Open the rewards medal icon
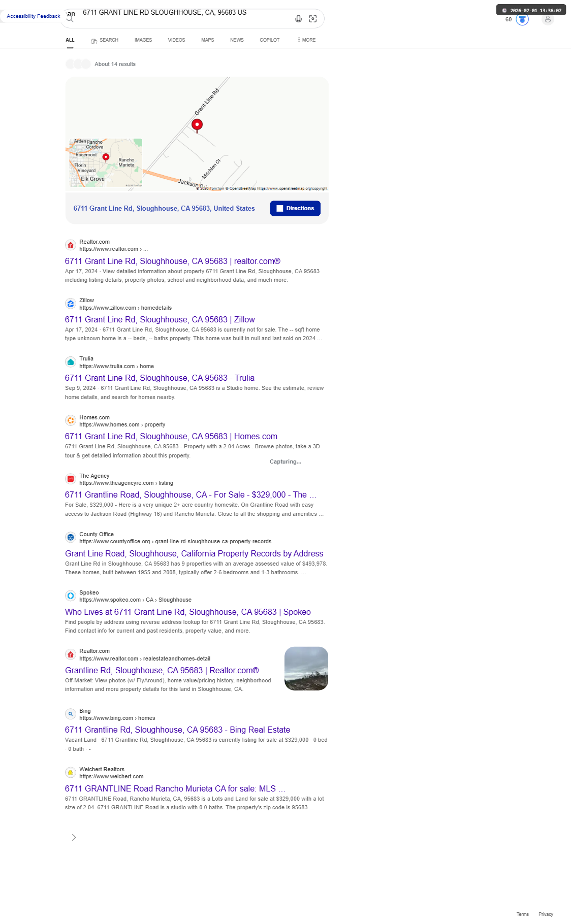571x924 pixels. tap(522, 19)
